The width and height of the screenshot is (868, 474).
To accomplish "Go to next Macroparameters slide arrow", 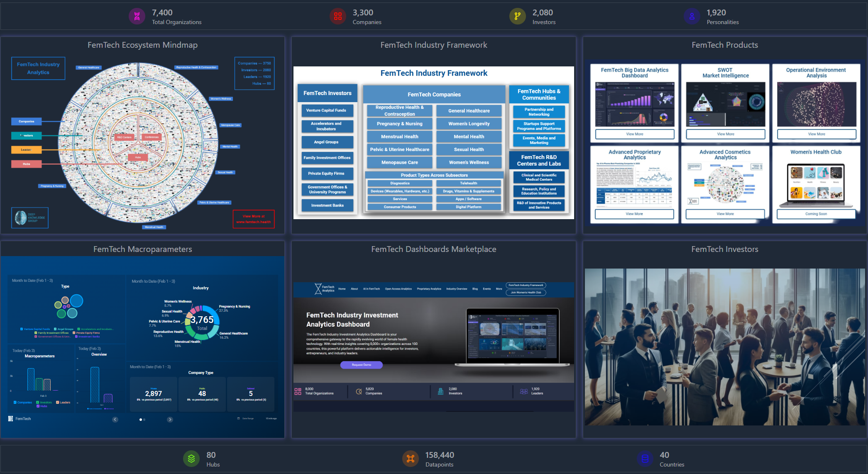I will pos(170,420).
